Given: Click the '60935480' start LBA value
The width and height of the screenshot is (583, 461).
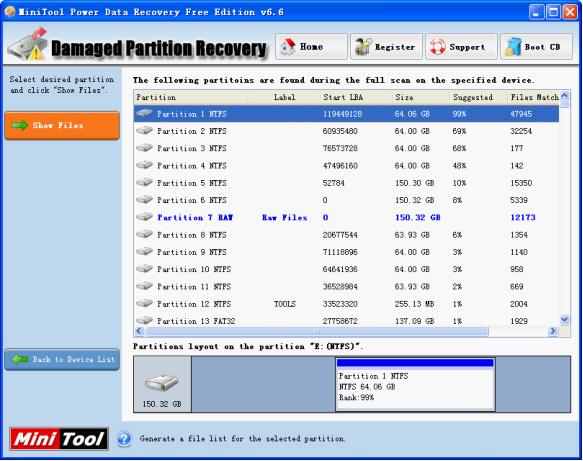Looking at the screenshot, I should coord(340,131).
